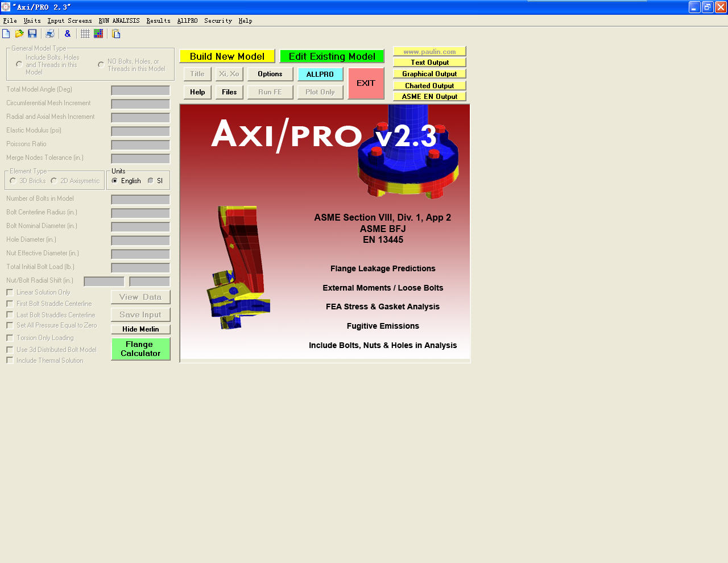
Task: Click the View Data button
Action: (140, 297)
